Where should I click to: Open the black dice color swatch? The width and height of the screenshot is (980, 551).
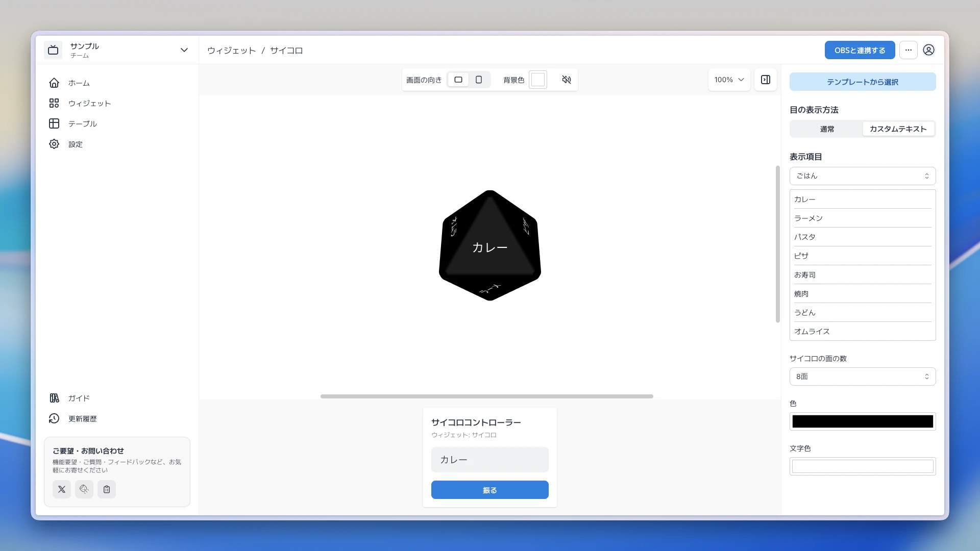[x=863, y=421]
